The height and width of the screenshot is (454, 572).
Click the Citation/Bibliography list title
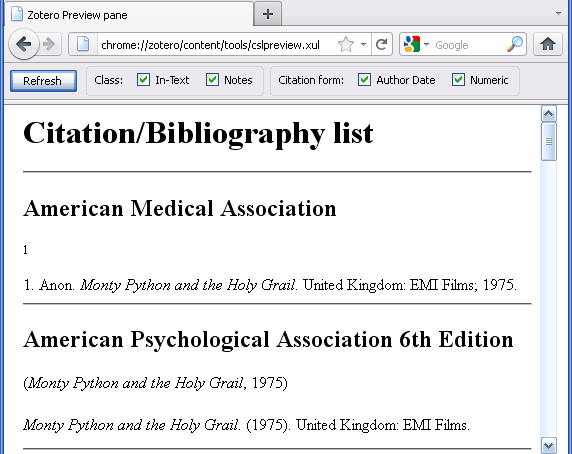click(x=198, y=133)
